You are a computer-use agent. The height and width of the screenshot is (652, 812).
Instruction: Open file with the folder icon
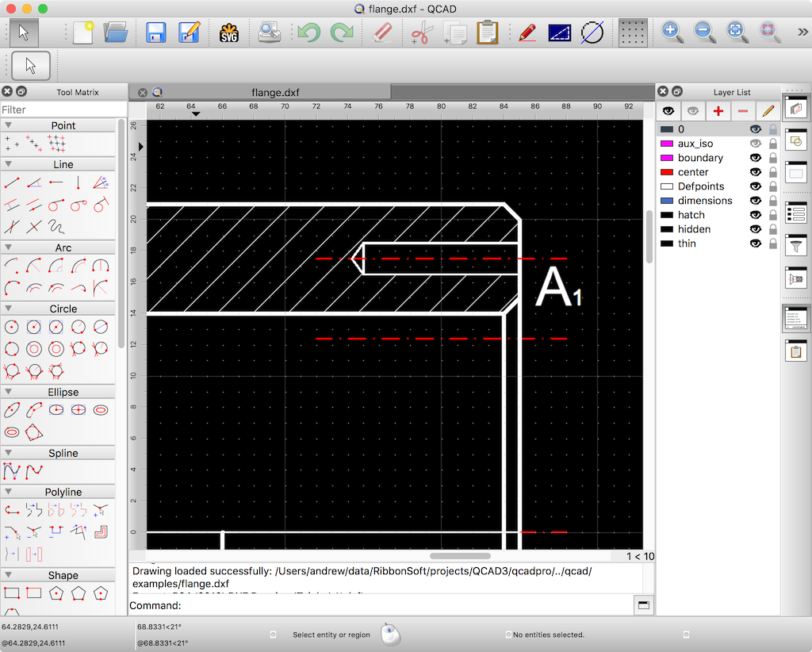pos(116,33)
